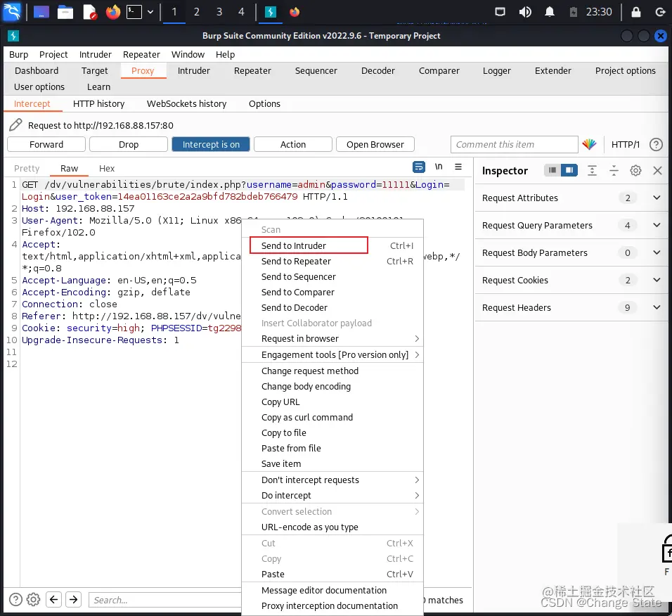672x616 pixels.
Task: Click the log out icon in panel
Action: coord(661,12)
